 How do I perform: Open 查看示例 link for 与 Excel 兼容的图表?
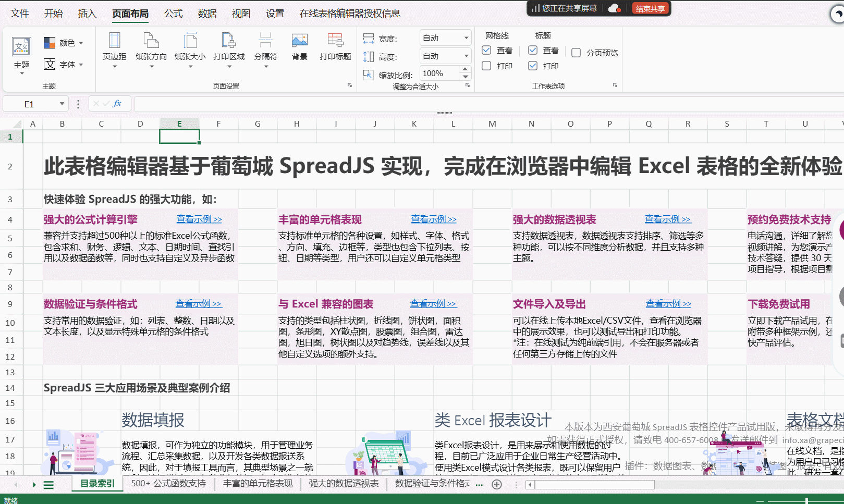[433, 304]
